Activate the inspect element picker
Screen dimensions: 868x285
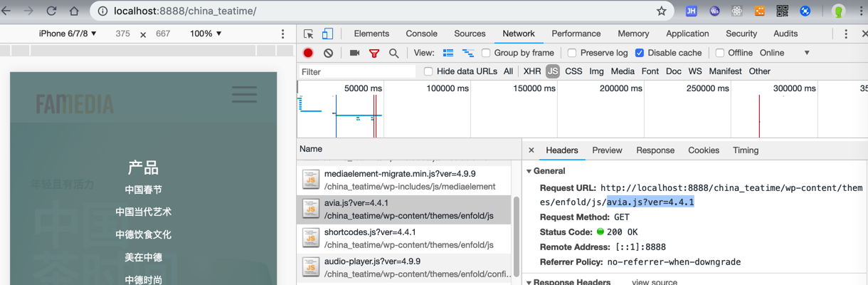(x=309, y=33)
